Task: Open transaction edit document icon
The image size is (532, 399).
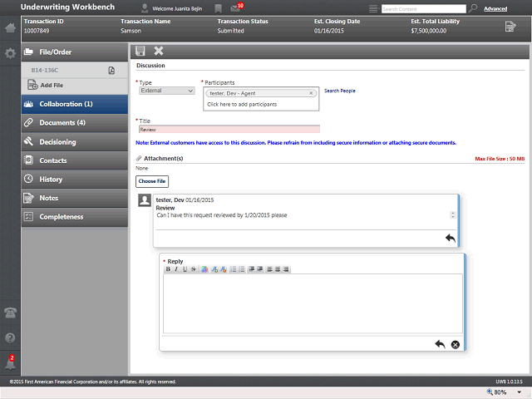Action: tap(510, 26)
